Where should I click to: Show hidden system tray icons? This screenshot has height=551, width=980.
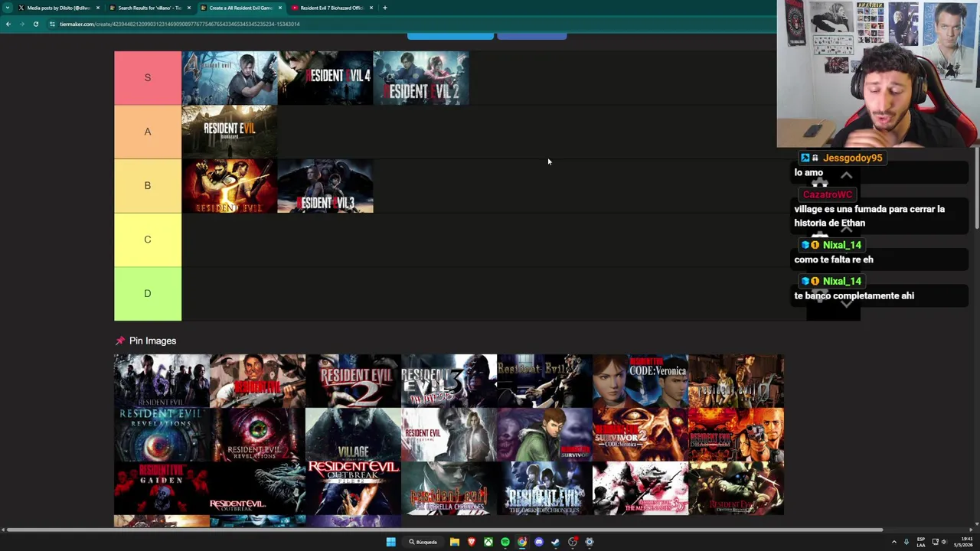[x=893, y=542]
